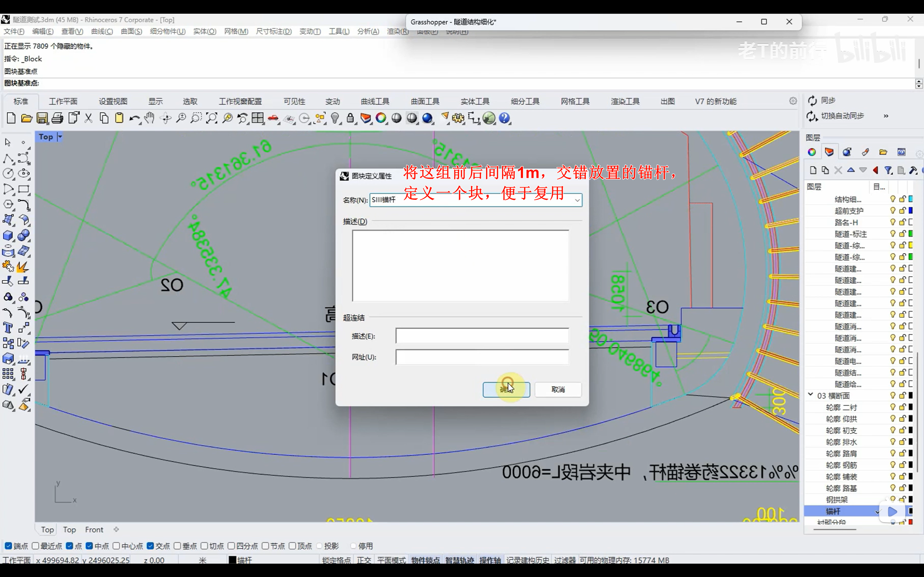Click the 超前支护 layer blue color swatch
The width and height of the screenshot is (924, 577).
tap(911, 210)
